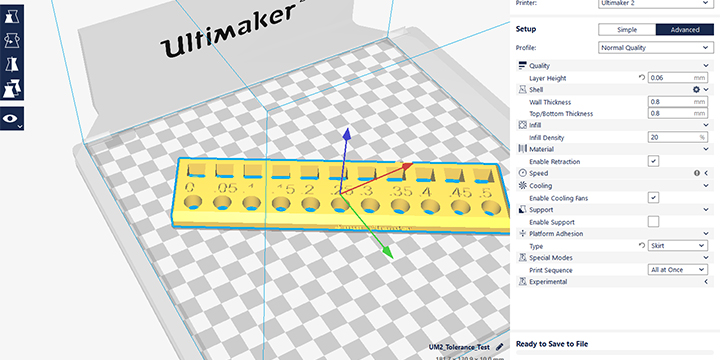Click the Special Modes category icon
The height and width of the screenshot is (360, 720).
coord(522,258)
